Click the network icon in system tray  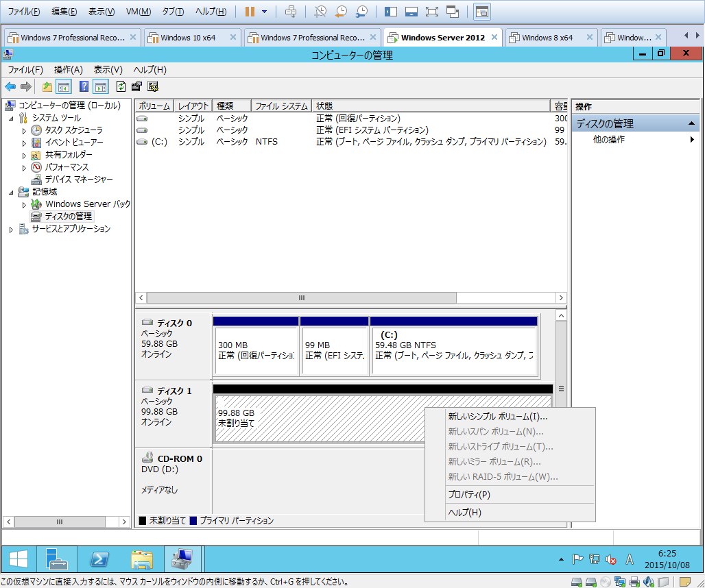pyautogui.click(x=595, y=559)
